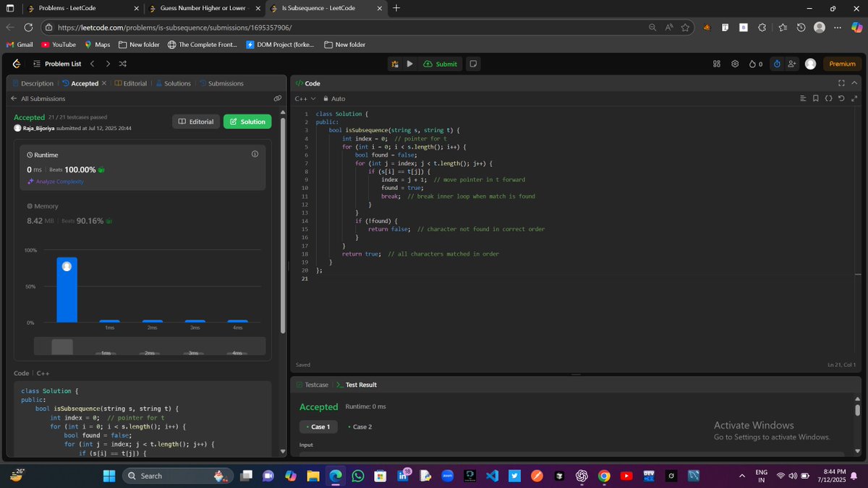Click the Memory stats card

(142, 215)
